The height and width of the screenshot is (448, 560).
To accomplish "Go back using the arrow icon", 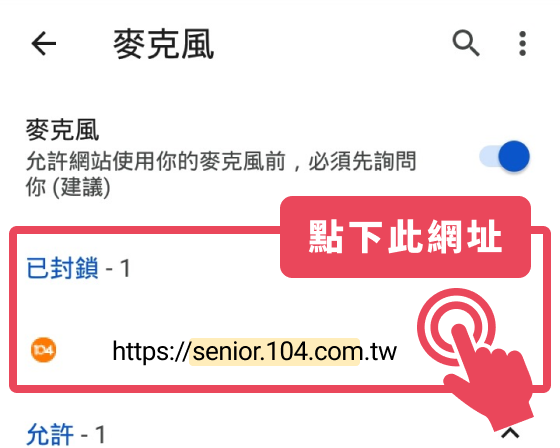I will coord(44,44).
